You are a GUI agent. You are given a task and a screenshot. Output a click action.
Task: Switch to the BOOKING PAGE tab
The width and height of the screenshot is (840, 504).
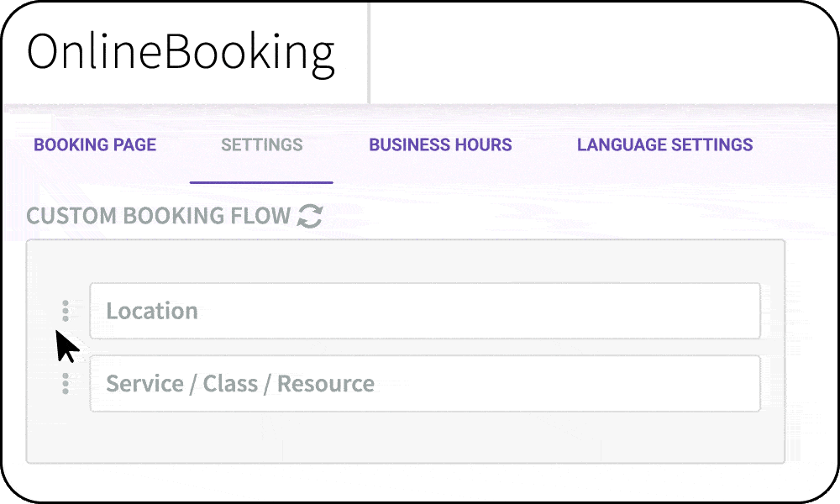point(95,144)
